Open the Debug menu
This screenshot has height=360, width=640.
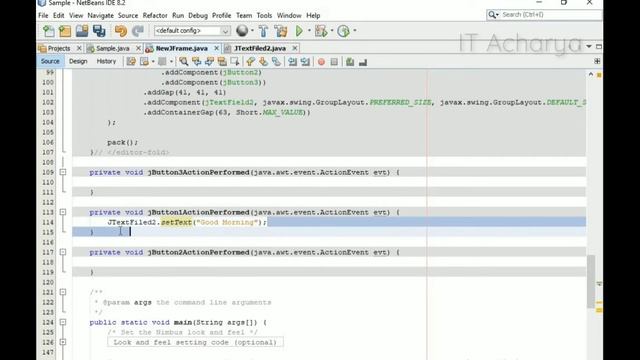point(198,16)
